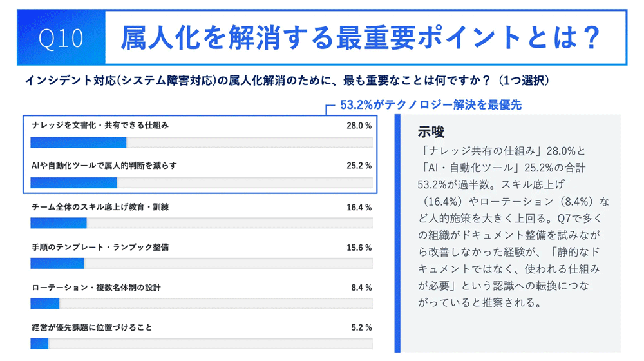The image size is (644, 361).
Task: Click the 16.4 % value
Action: tap(359, 208)
